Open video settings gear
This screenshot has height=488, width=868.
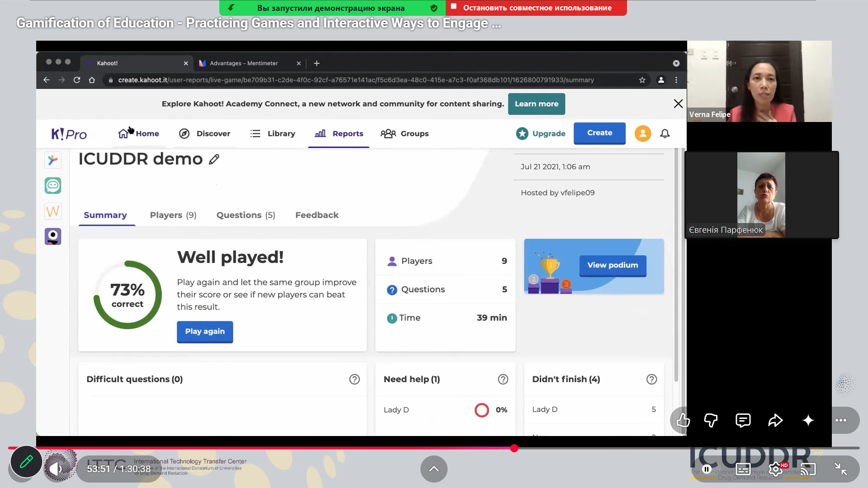point(776,469)
